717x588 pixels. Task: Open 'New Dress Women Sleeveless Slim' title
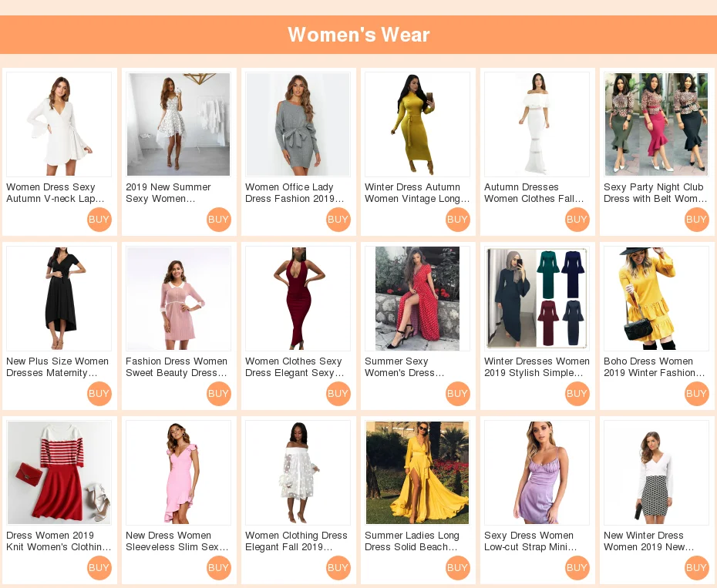177,541
